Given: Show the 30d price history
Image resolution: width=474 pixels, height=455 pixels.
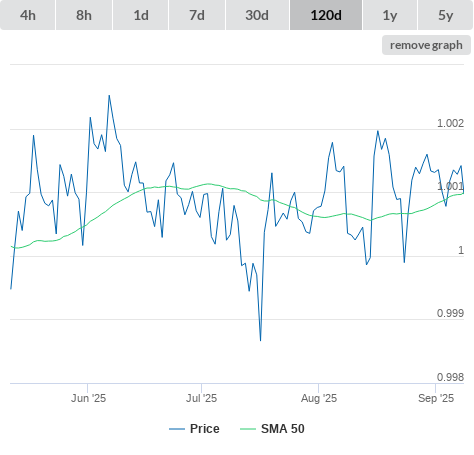Looking at the screenshot, I should [257, 15].
